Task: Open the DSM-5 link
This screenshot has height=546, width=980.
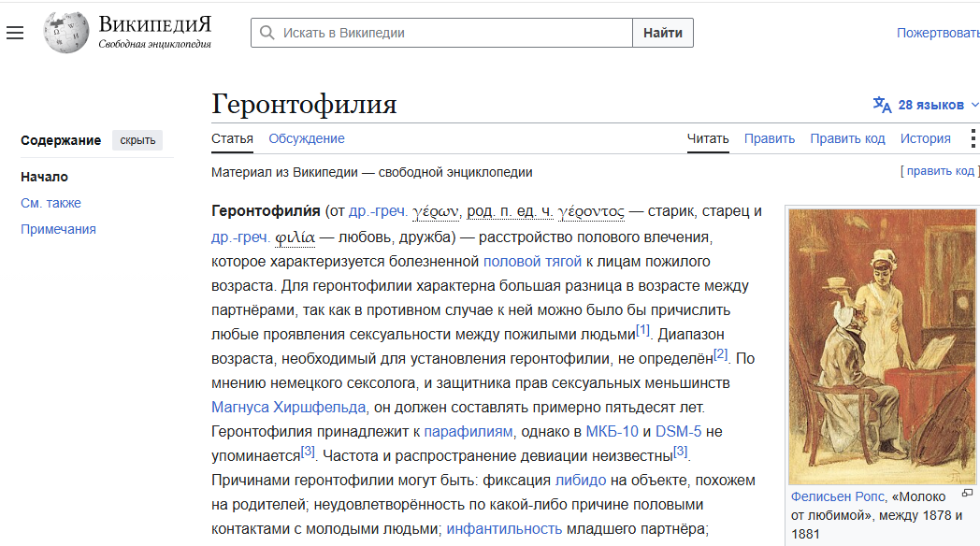Action: click(x=678, y=432)
